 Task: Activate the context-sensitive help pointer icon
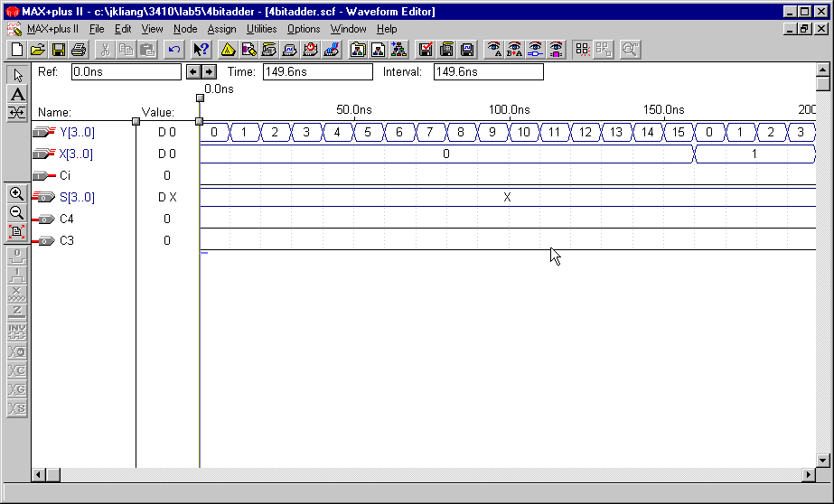(201, 49)
